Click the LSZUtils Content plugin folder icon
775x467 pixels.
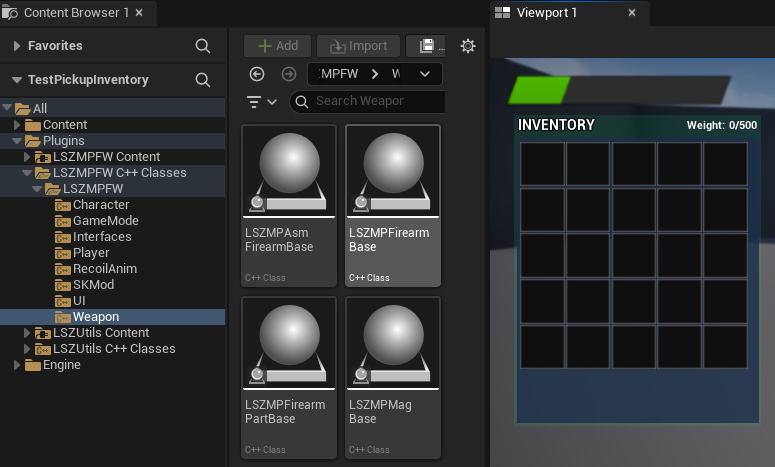click(x=43, y=333)
